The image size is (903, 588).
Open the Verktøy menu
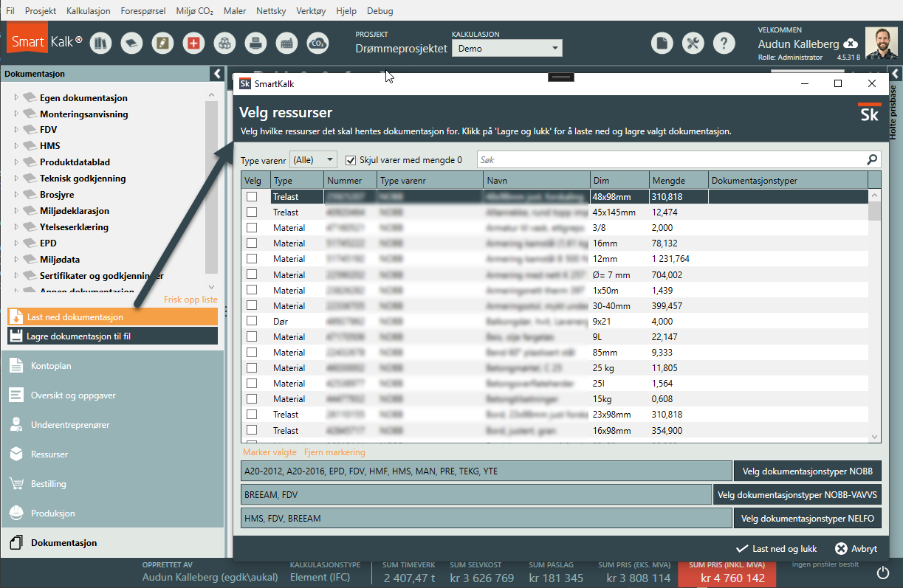[311, 11]
